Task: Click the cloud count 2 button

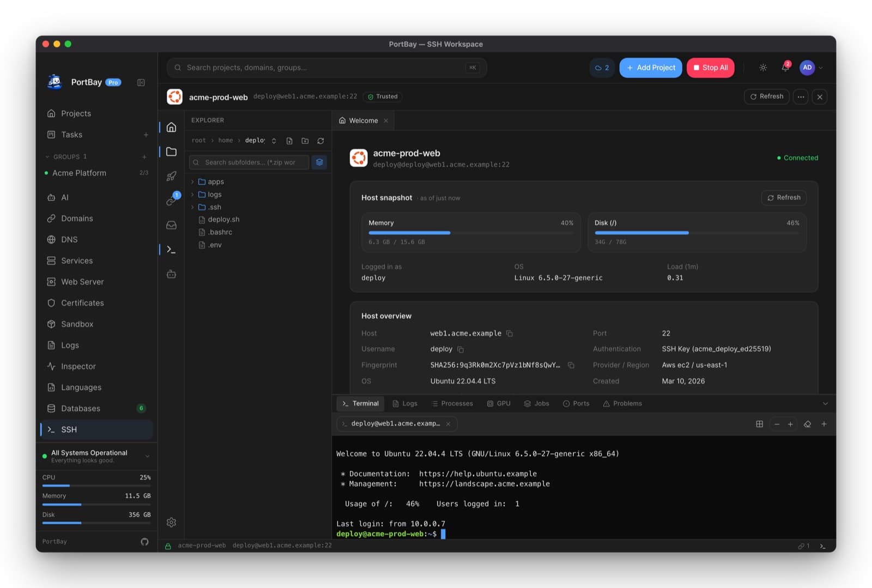Action: coord(602,68)
